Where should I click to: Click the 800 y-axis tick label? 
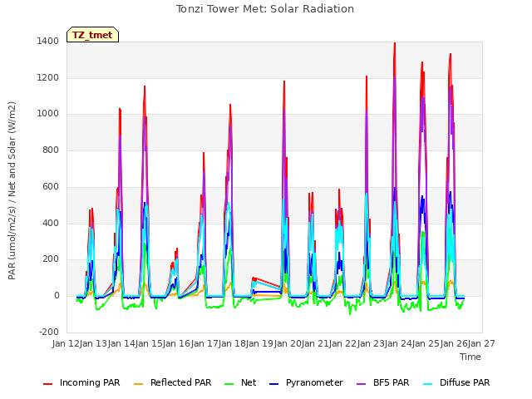(51, 150)
